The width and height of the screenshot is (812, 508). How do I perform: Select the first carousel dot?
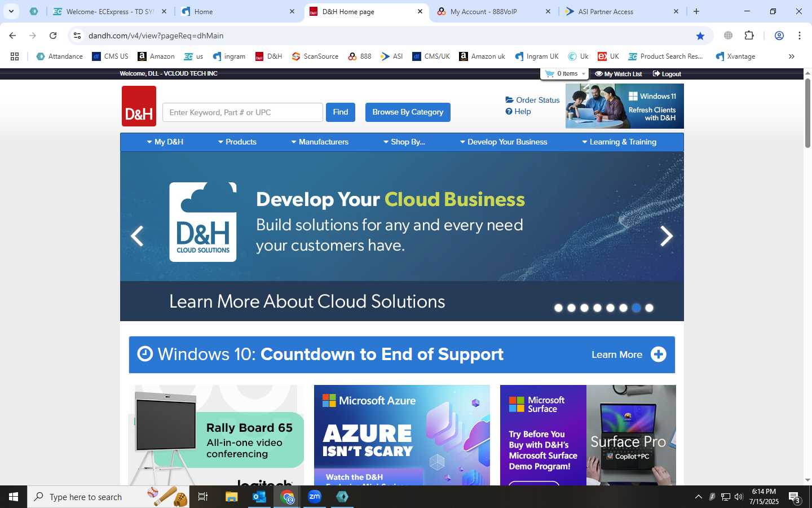pos(558,308)
